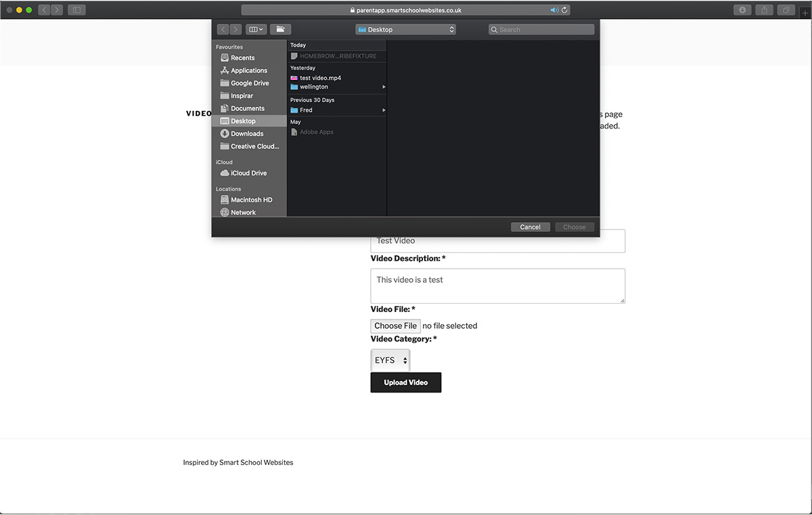Click the show all tabs icon
This screenshot has width=812, height=515.
coord(786,10)
